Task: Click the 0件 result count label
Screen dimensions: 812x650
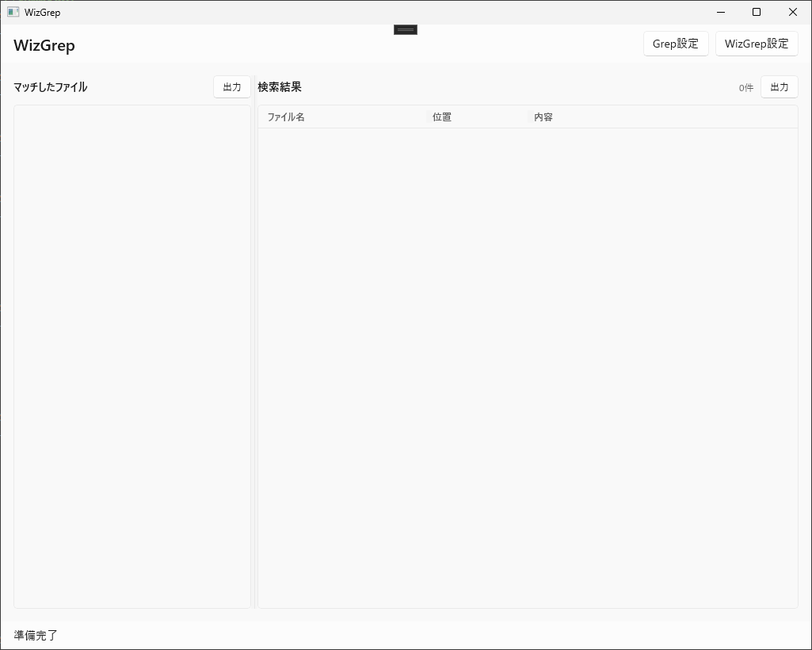Action: (x=746, y=88)
